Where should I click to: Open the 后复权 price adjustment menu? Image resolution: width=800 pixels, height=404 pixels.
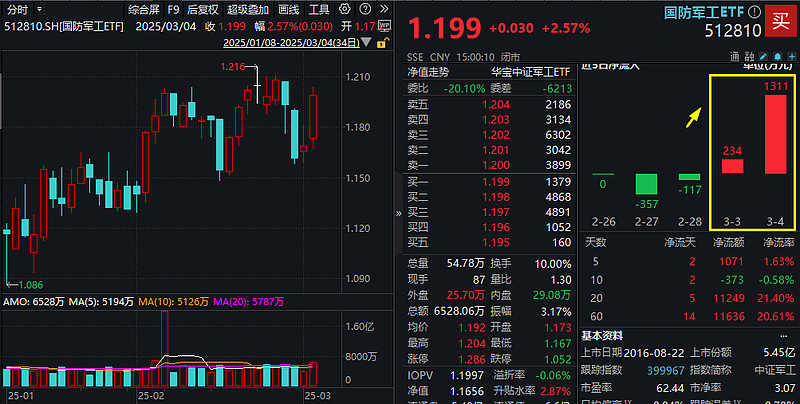pyautogui.click(x=203, y=10)
